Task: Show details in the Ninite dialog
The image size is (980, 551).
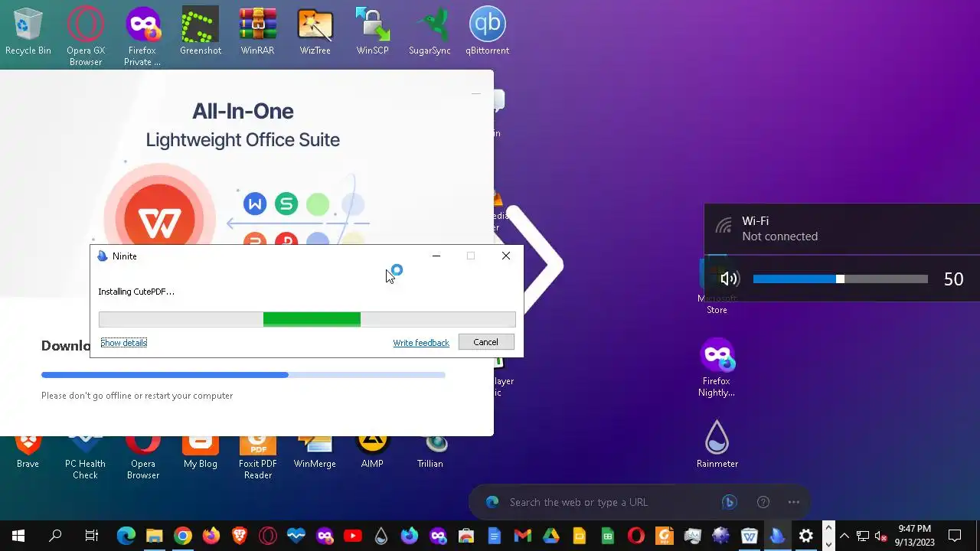Action: point(123,342)
